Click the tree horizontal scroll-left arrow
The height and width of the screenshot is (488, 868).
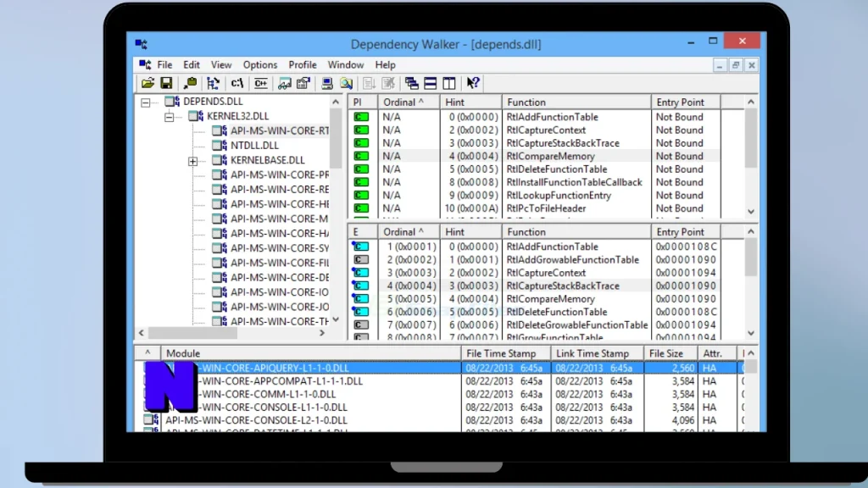coord(142,333)
